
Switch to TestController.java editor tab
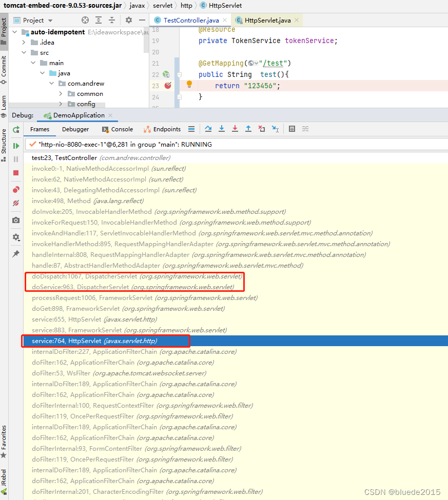click(191, 21)
